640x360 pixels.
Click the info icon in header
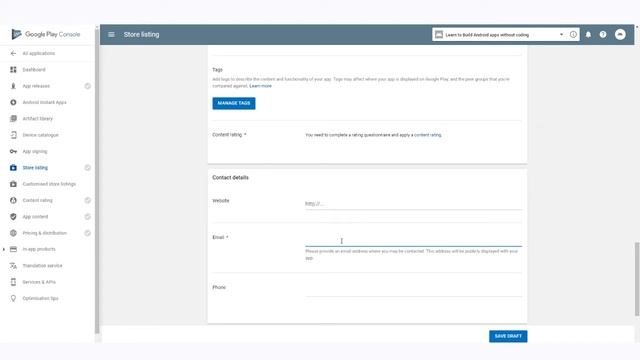[573, 35]
